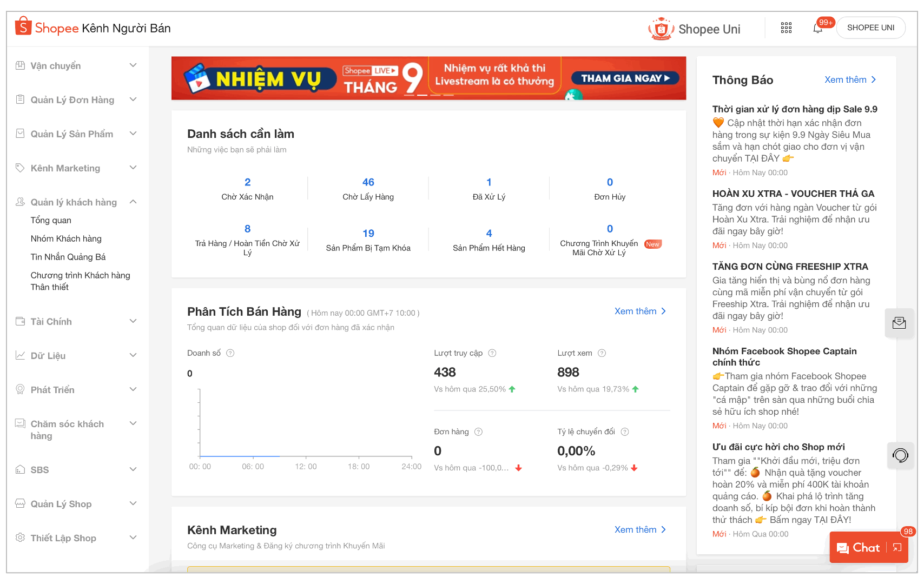Click the Doanh số help icon
The image size is (924, 584).
pos(230,353)
